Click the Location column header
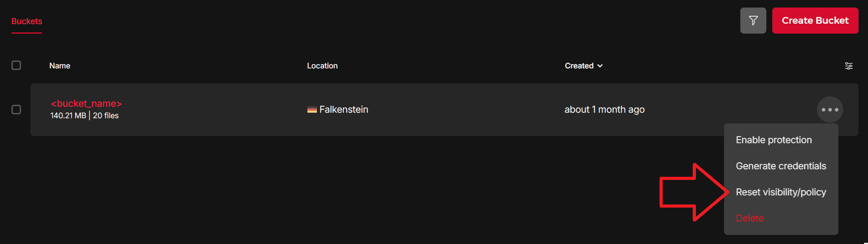The width and height of the screenshot is (868, 244). click(322, 66)
